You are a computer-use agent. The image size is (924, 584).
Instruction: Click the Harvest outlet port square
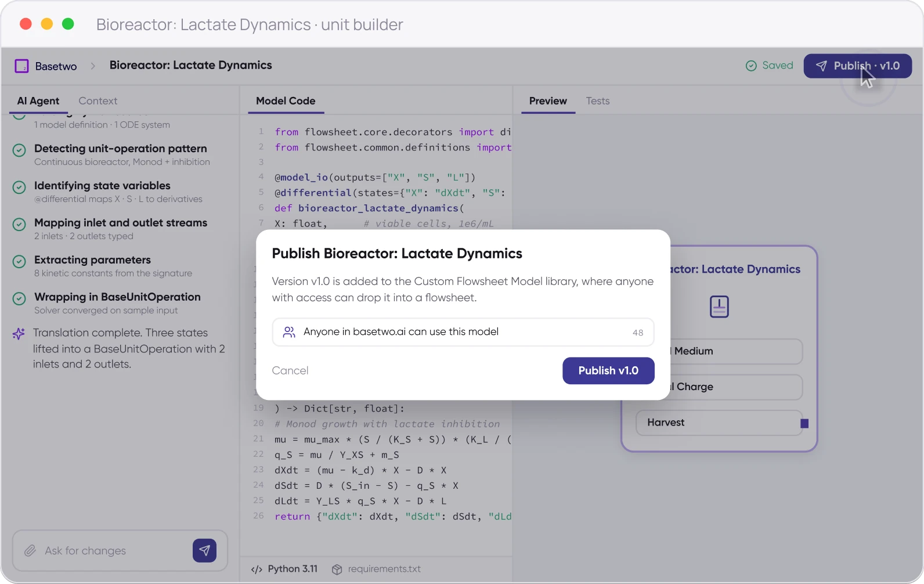(x=804, y=423)
